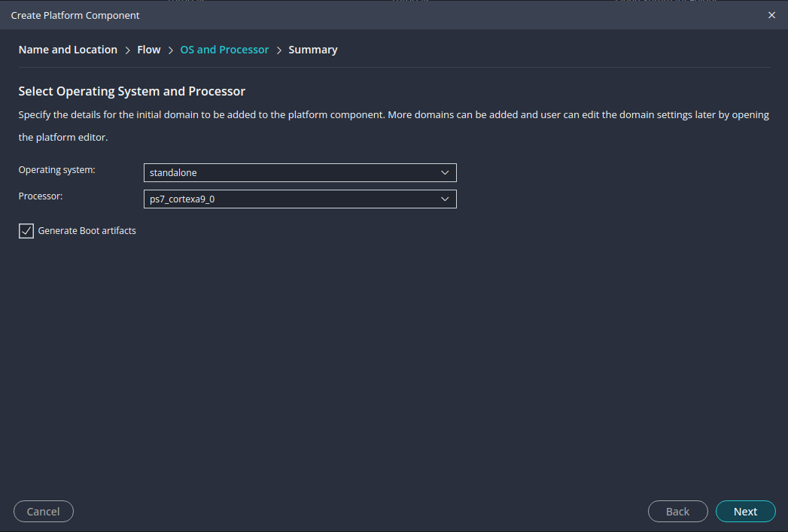Go Back to the previous wizard page
Screen dimensions: 788x532
(677, 512)
